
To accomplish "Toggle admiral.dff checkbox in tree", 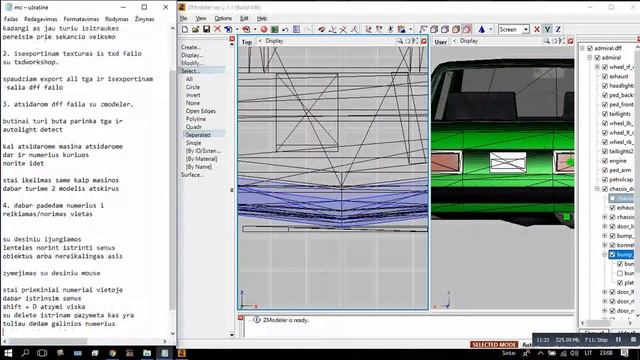I will tap(590, 48).
